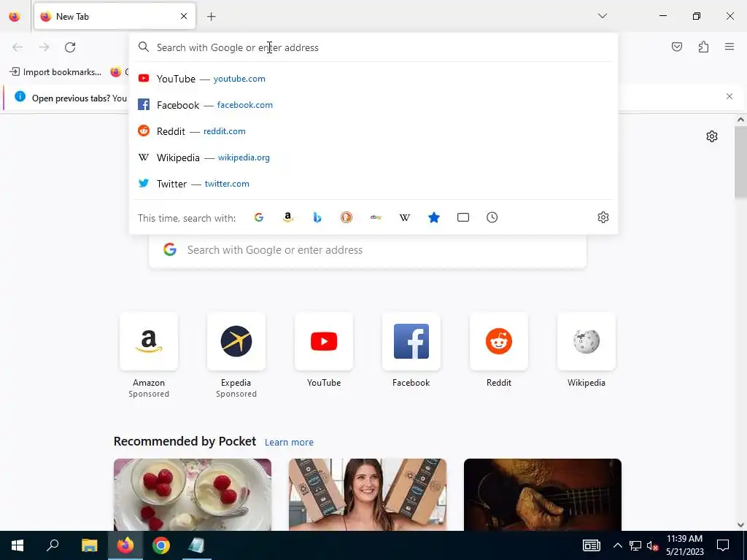The height and width of the screenshot is (560, 747).
Task: Search bookmarks using the star icon
Action: coord(434,217)
